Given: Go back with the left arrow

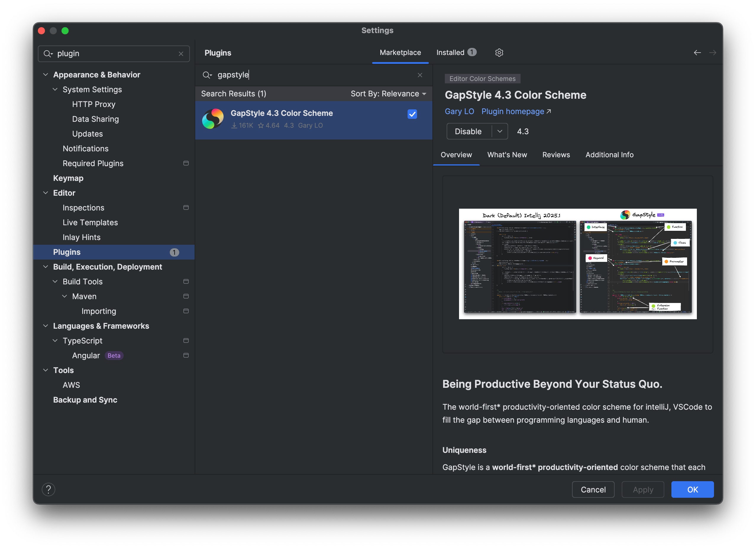Looking at the screenshot, I should (697, 53).
